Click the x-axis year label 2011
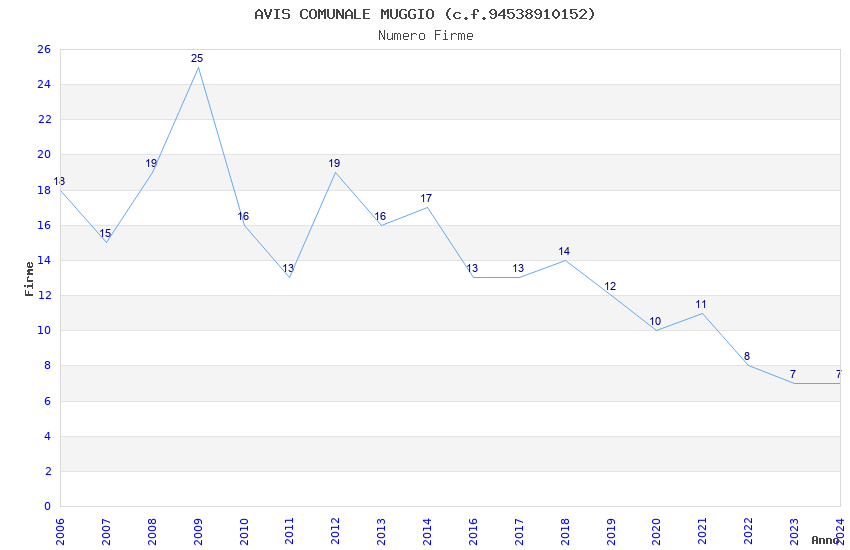The height and width of the screenshot is (550, 850). [x=289, y=532]
